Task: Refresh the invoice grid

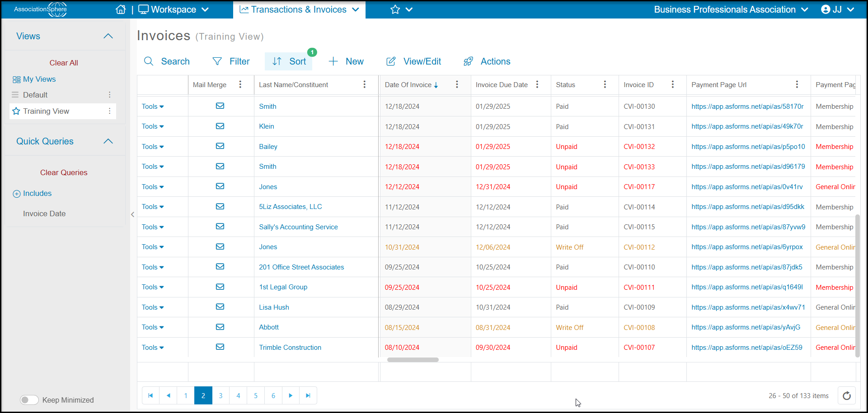Action: 847,396
